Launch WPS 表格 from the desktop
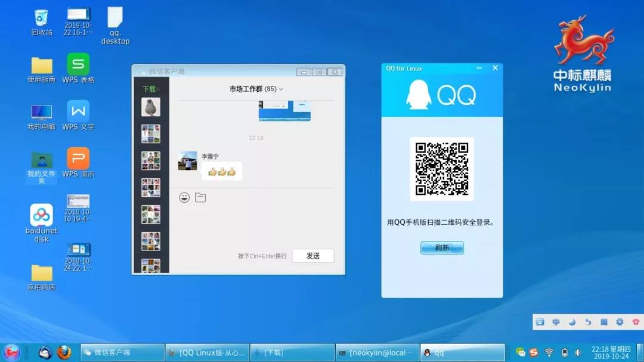Screen dimensions: 644x362 78,68
